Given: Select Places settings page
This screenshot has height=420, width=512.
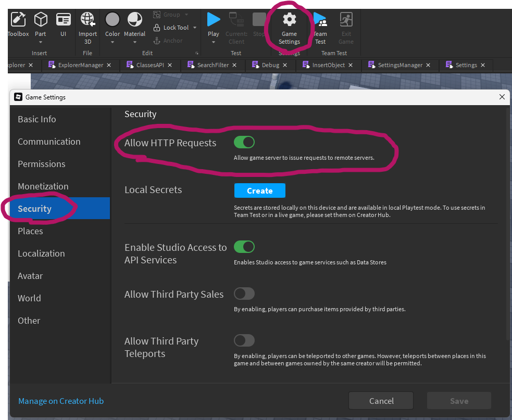Looking at the screenshot, I should coord(60,231).
